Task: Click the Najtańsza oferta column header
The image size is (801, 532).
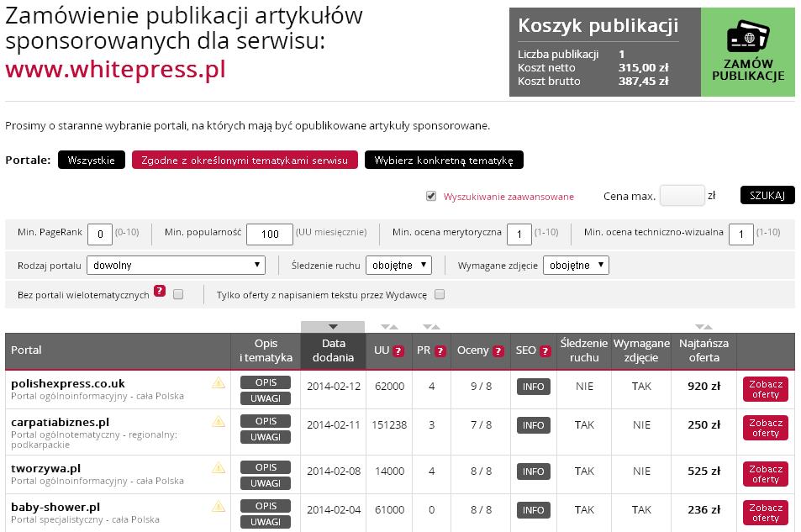Action: click(x=704, y=350)
